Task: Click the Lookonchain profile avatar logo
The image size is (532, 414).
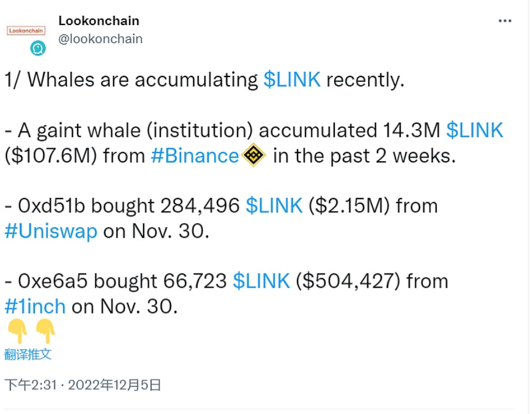Action: click(x=26, y=30)
